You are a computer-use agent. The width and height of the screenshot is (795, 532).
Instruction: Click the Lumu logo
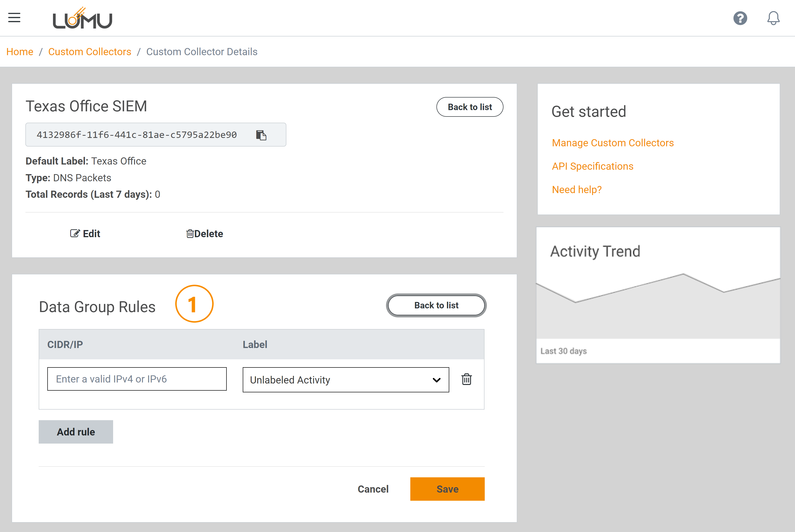(83, 18)
